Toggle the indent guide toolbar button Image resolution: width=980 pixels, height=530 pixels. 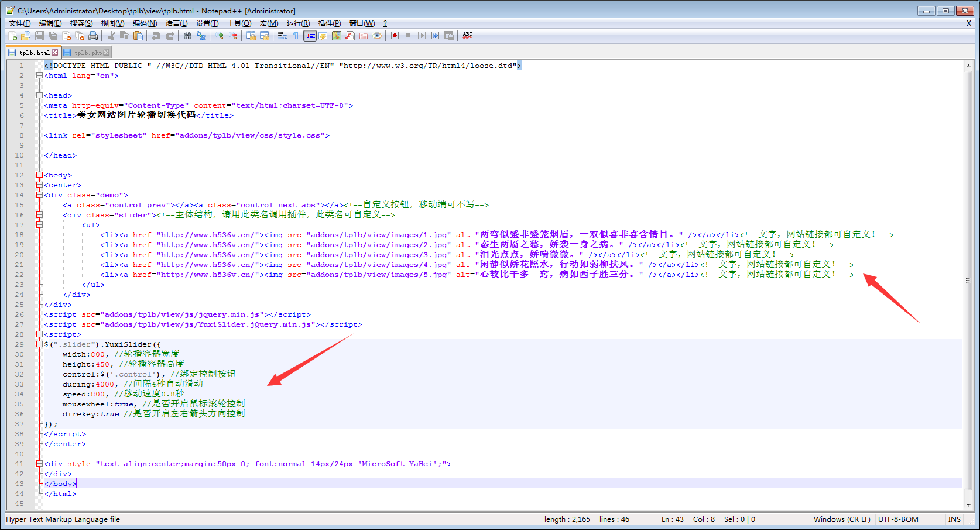pyautogui.click(x=310, y=36)
